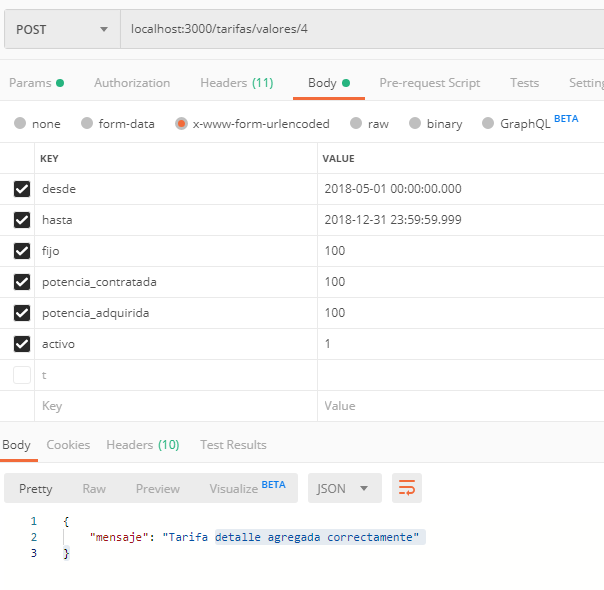Screen dimensions: 604x590
Task: Open the JSON format dropdown
Action: point(344,488)
